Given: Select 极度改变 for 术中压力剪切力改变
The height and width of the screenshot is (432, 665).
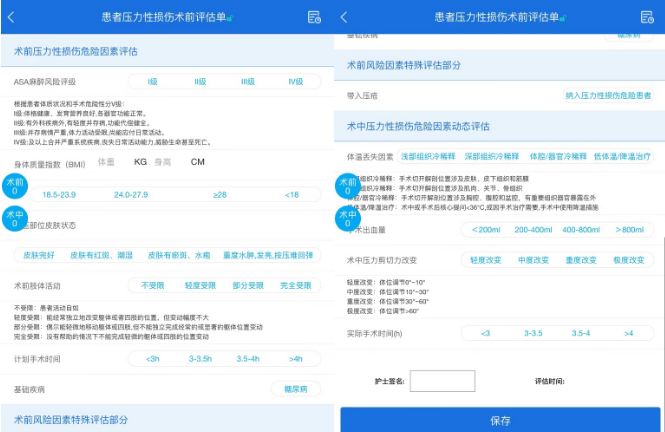Looking at the screenshot, I should coord(629,260).
